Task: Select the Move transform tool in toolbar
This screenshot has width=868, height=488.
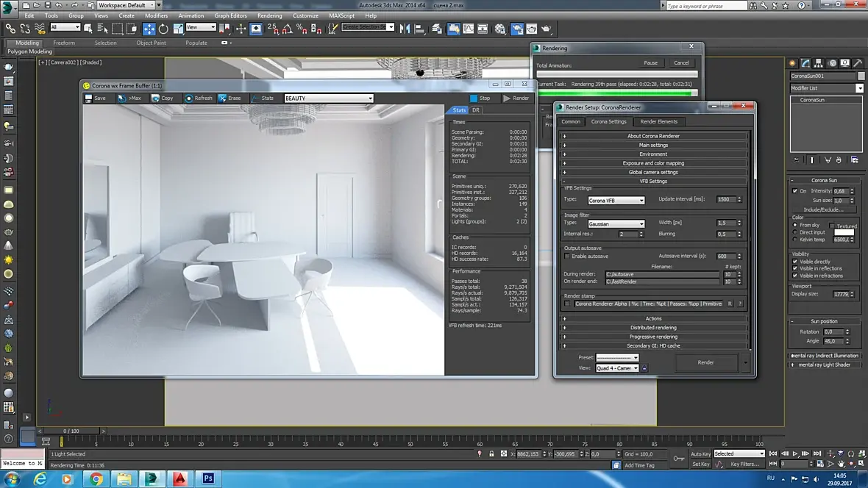Action: (149, 29)
